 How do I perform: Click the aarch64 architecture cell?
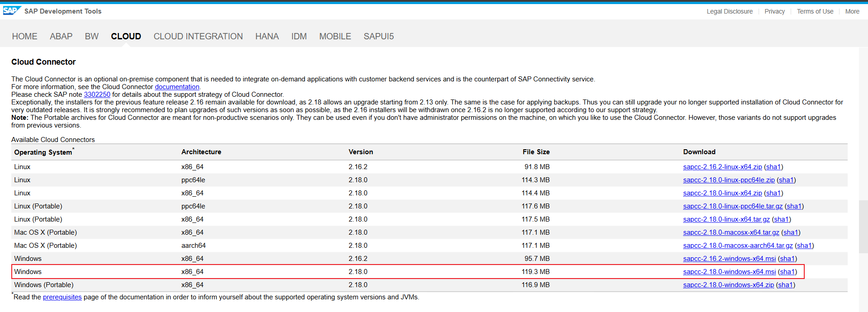click(x=193, y=246)
